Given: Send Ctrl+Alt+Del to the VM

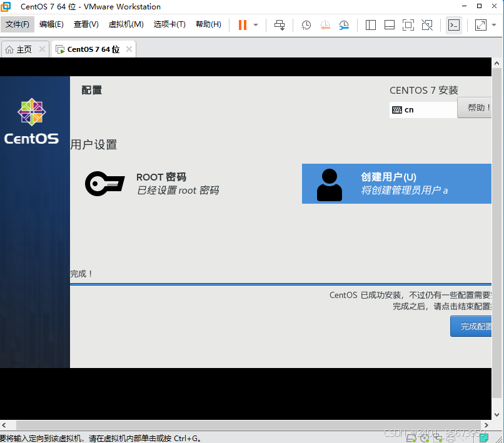Looking at the screenshot, I should click(280, 25).
